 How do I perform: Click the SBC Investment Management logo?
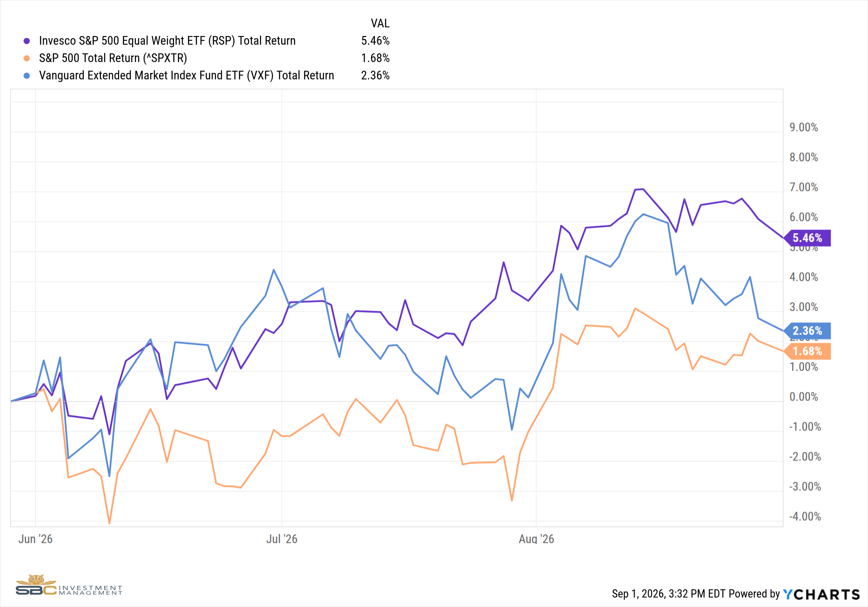(x=69, y=586)
